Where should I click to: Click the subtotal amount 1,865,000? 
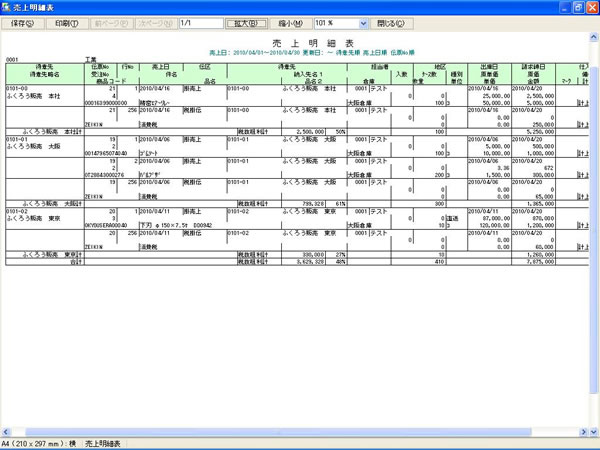tap(540, 204)
